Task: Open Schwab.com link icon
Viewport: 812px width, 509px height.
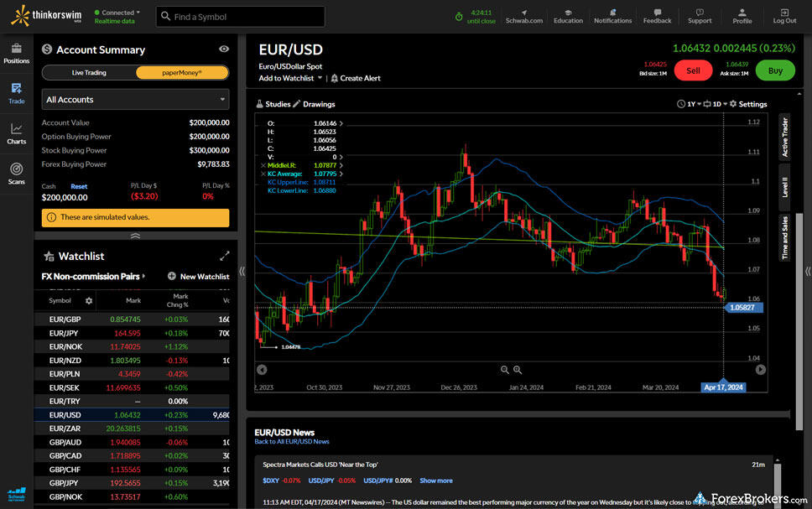Action: tap(524, 13)
